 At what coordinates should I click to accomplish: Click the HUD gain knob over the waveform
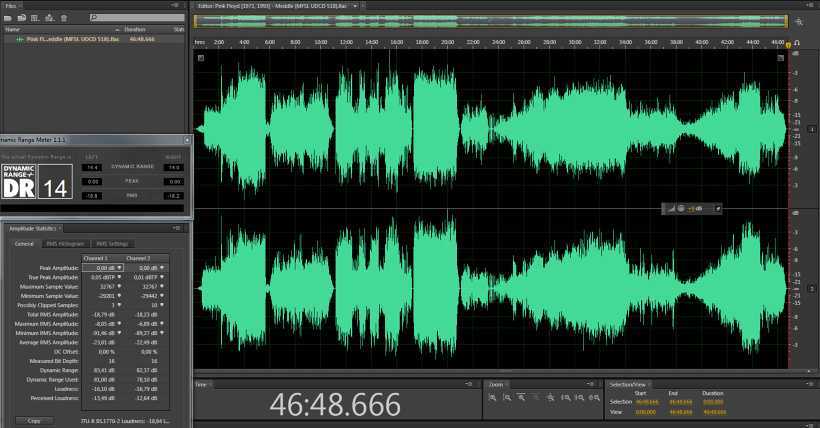(x=681, y=208)
